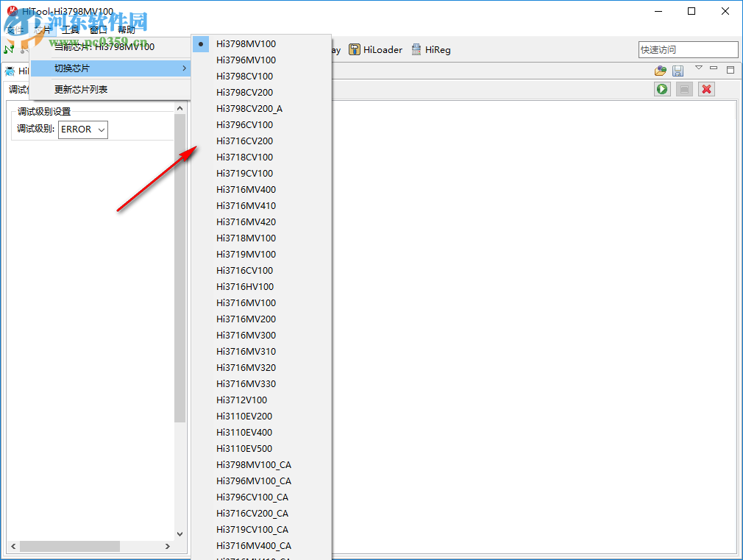Expand the 切换芯片 submenu arrow
The width and height of the screenshot is (743, 560).
[x=185, y=68]
